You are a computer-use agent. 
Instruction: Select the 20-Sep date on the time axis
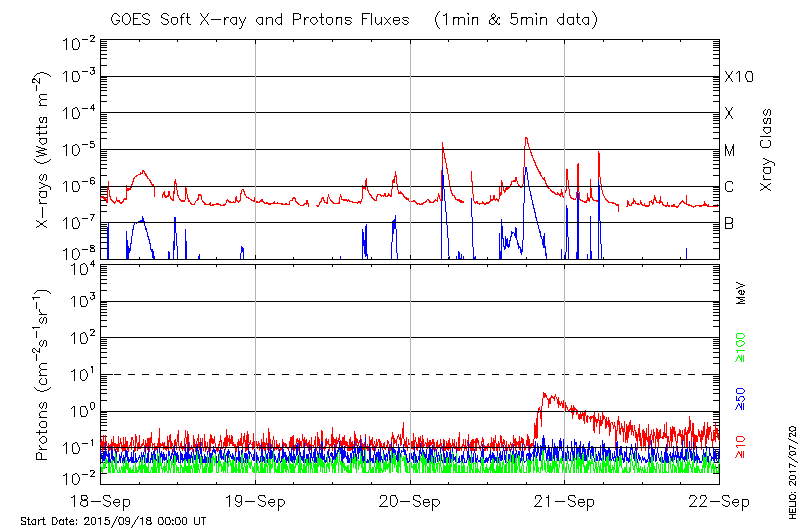click(x=410, y=501)
